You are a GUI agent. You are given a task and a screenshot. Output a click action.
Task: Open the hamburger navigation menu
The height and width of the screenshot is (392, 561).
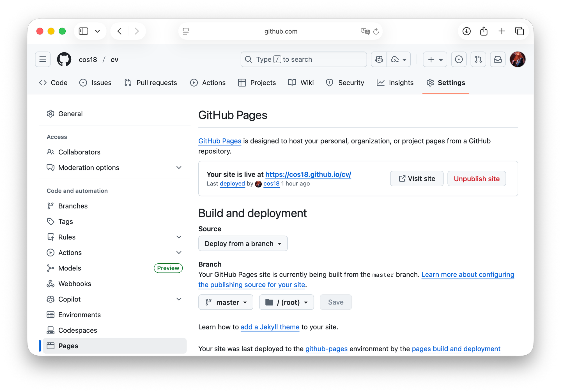pos(43,59)
